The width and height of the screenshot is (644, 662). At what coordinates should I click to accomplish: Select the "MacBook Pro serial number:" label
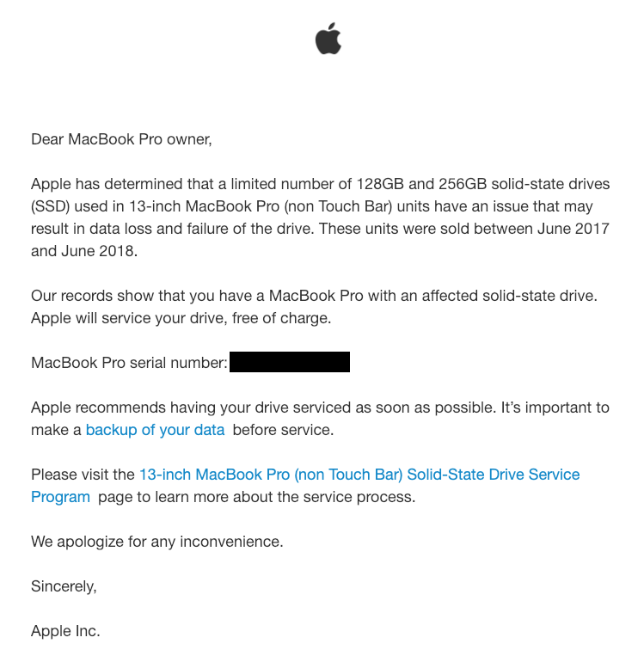coord(129,363)
